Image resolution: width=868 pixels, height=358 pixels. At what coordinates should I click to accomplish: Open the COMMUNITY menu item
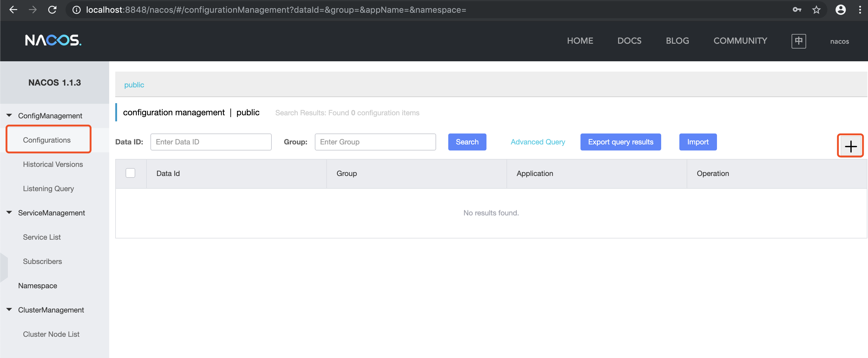tap(740, 41)
